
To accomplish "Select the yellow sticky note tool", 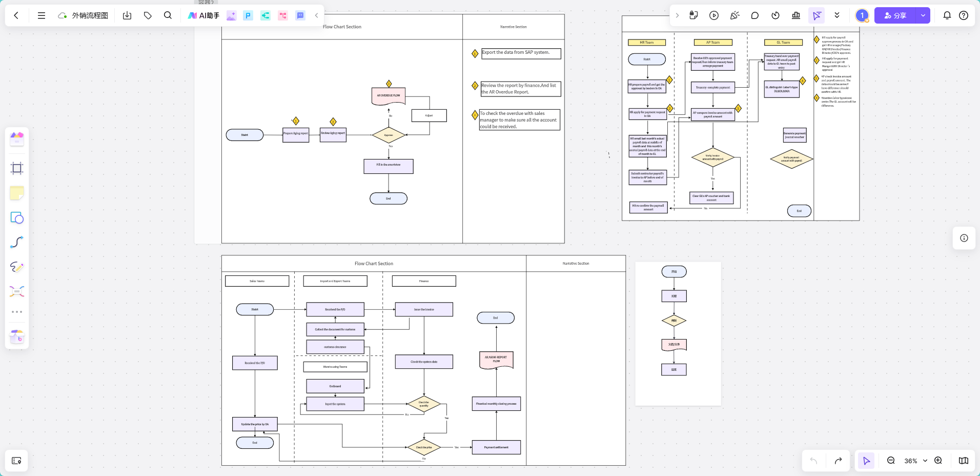I will [17, 193].
